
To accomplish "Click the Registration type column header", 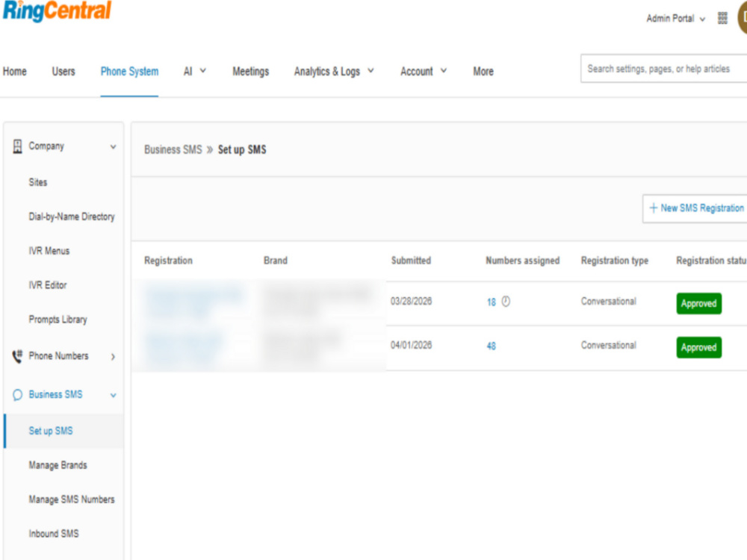I will click(x=615, y=261).
